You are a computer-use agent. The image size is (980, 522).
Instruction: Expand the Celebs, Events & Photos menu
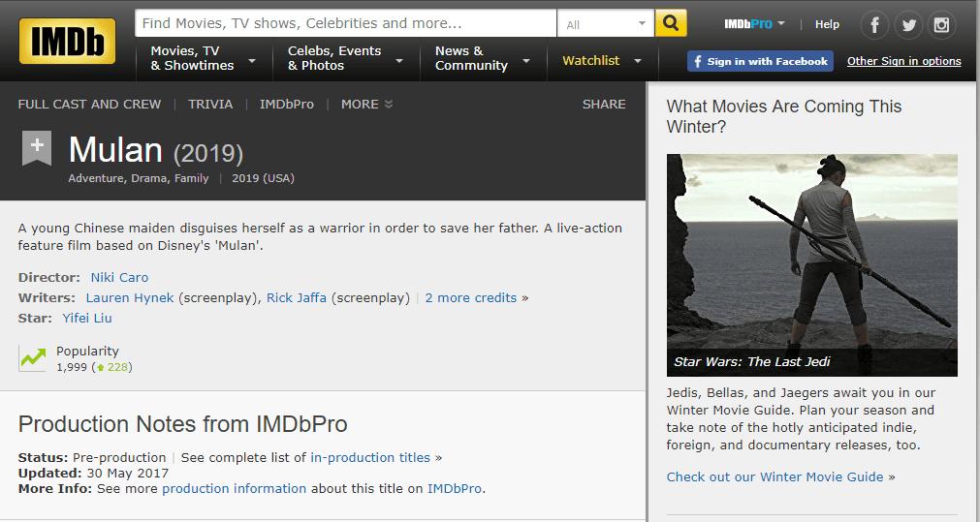coord(346,61)
